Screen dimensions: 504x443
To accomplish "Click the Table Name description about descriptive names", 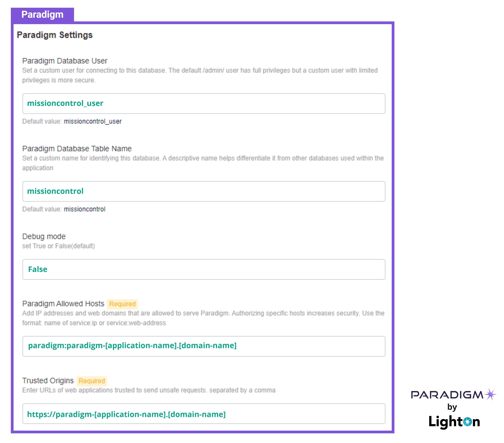I will tap(203, 163).
